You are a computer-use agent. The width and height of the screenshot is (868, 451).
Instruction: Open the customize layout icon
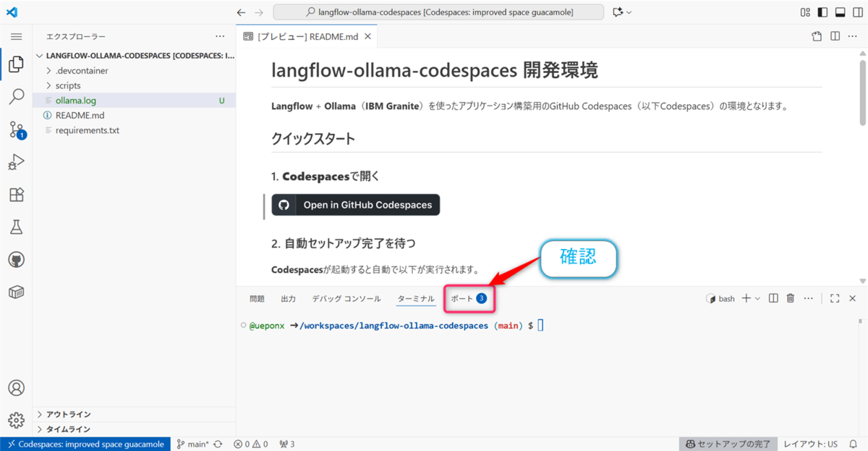click(806, 12)
